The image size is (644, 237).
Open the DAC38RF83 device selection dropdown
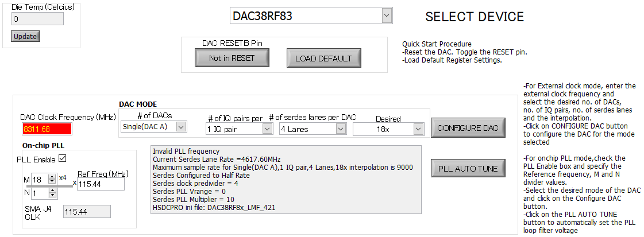coord(311,15)
